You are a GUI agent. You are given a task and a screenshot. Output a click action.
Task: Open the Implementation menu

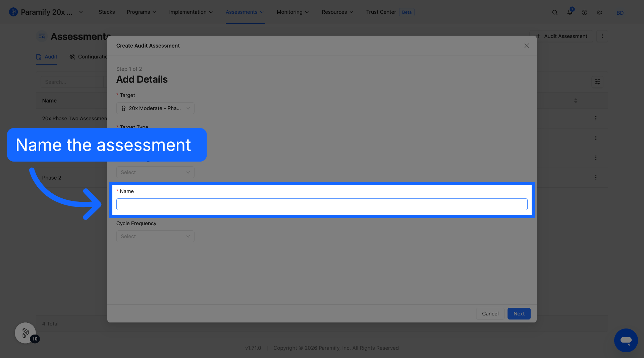tap(191, 12)
